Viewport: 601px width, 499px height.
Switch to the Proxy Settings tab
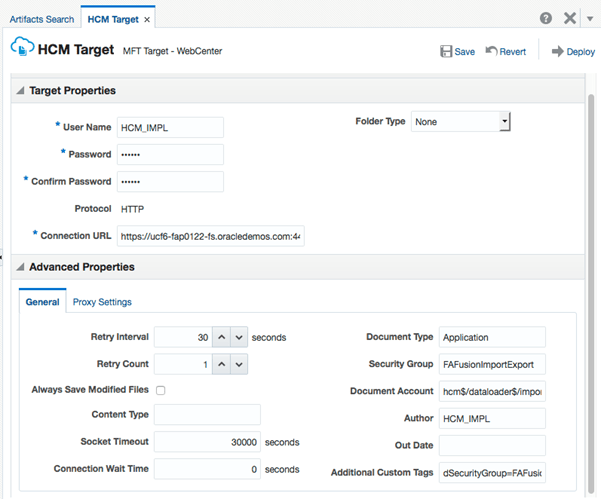102,302
